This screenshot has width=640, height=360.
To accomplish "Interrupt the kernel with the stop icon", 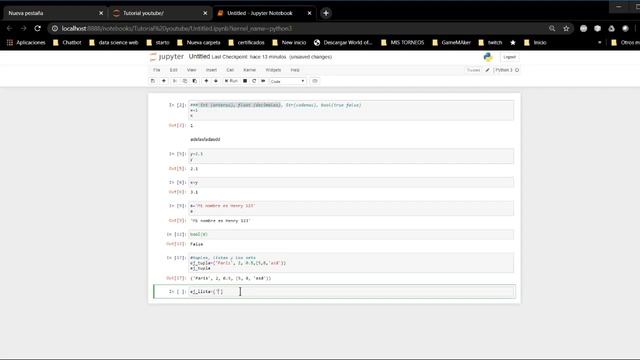I will pos(245,81).
